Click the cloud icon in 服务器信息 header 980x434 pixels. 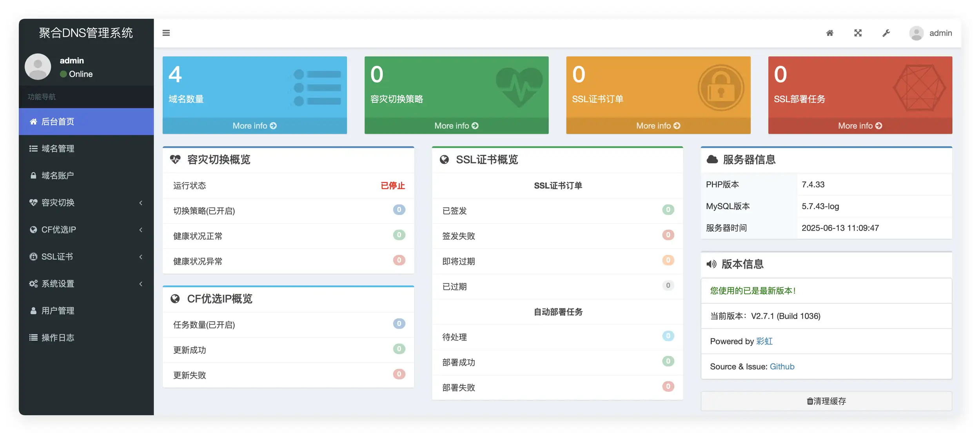[x=712, y=160]
